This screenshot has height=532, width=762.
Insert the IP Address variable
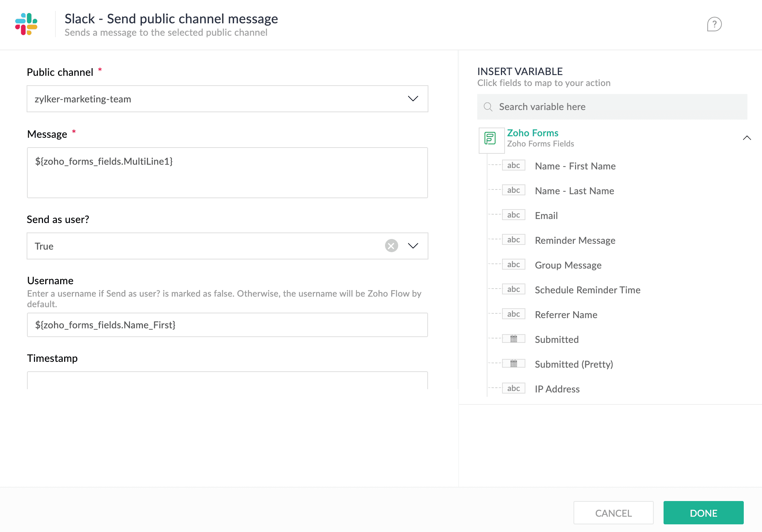[557, 389]
